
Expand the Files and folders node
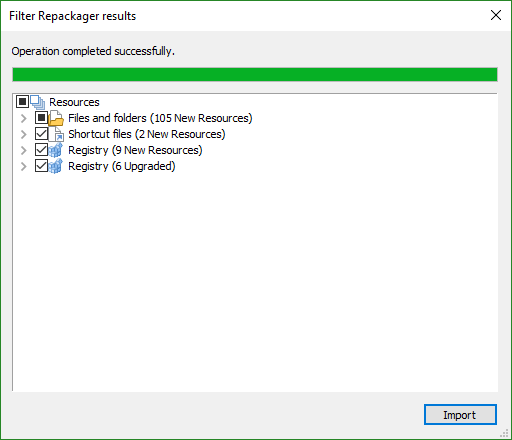pyautogui.click(x=24, y=118)
